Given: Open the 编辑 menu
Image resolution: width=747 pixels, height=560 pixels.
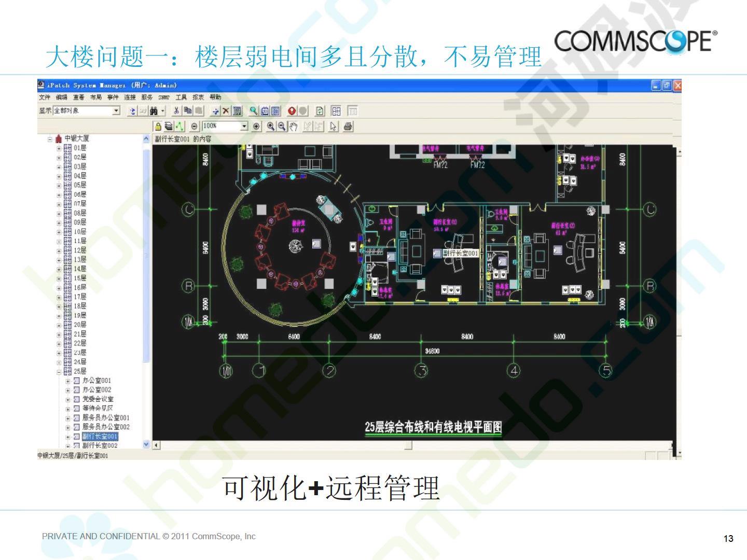Looking at the screenshot, I should coord(62,97).
